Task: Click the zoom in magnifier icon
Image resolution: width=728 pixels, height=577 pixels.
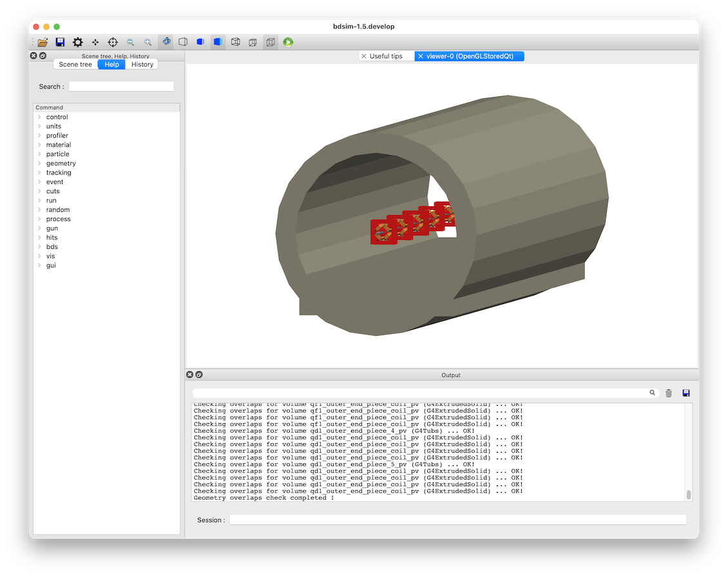Action: click(148, 43)
